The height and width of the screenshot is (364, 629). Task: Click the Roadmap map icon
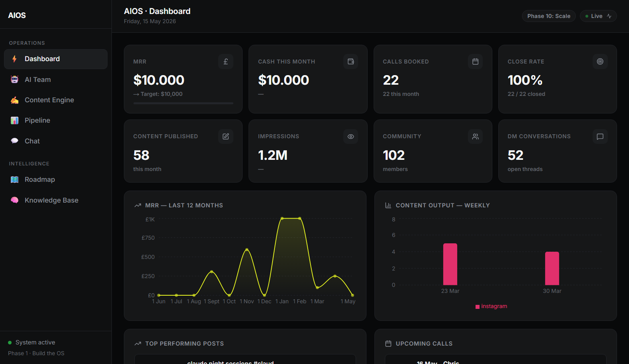coord(14,179)
